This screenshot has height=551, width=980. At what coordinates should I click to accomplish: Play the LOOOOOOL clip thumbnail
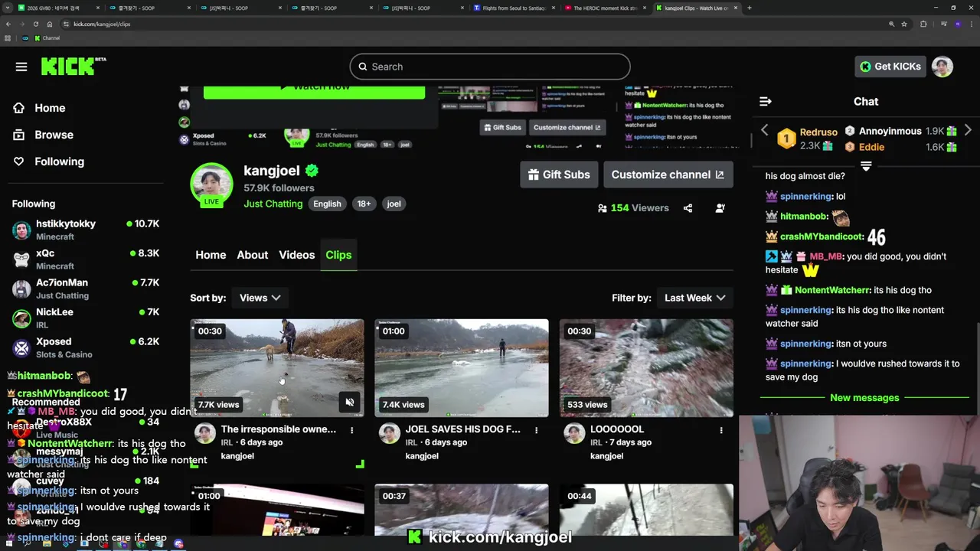[x=646, y=368]
